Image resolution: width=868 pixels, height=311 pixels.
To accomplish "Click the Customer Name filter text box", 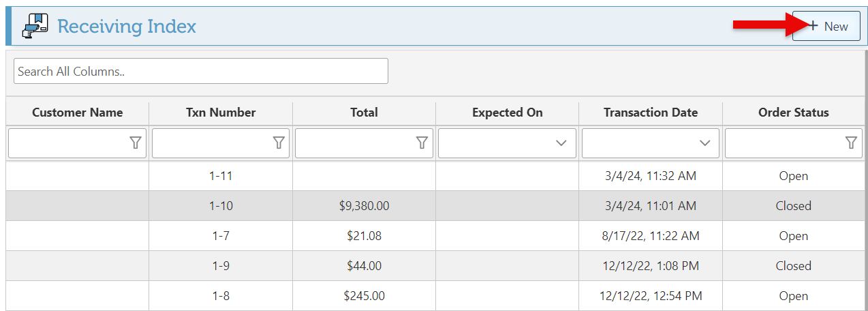I will pos(68,143).
